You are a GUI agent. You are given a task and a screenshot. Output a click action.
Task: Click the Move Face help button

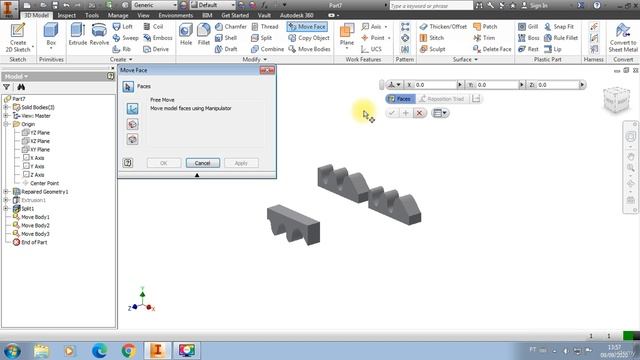point(128,163)
